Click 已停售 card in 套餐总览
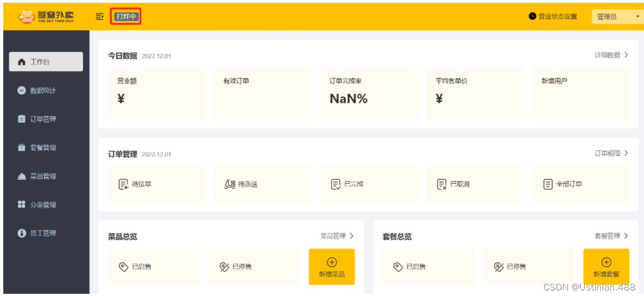Viewport: 644px width, 296px height. 529,267
